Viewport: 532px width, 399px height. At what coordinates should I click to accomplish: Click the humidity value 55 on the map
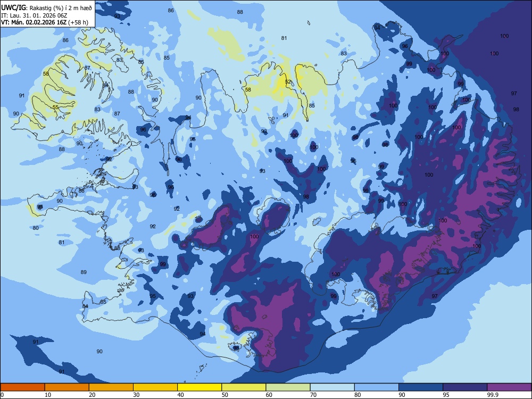55,107
